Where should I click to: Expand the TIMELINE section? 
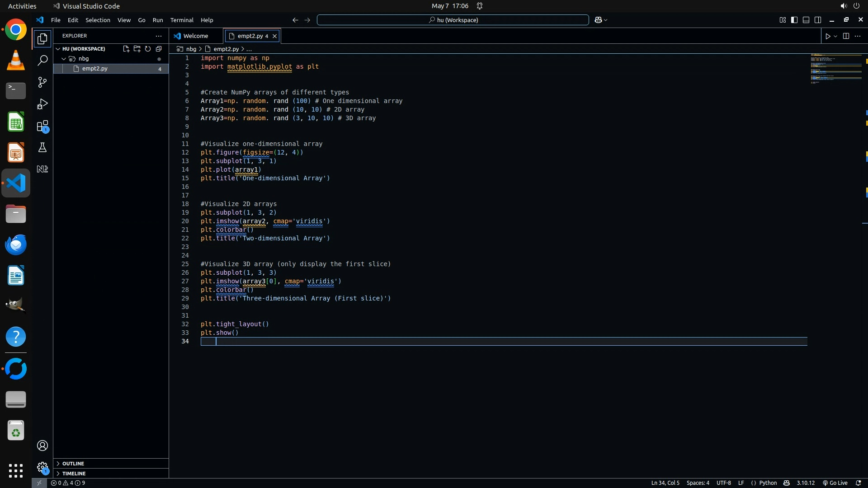point(74,474)
